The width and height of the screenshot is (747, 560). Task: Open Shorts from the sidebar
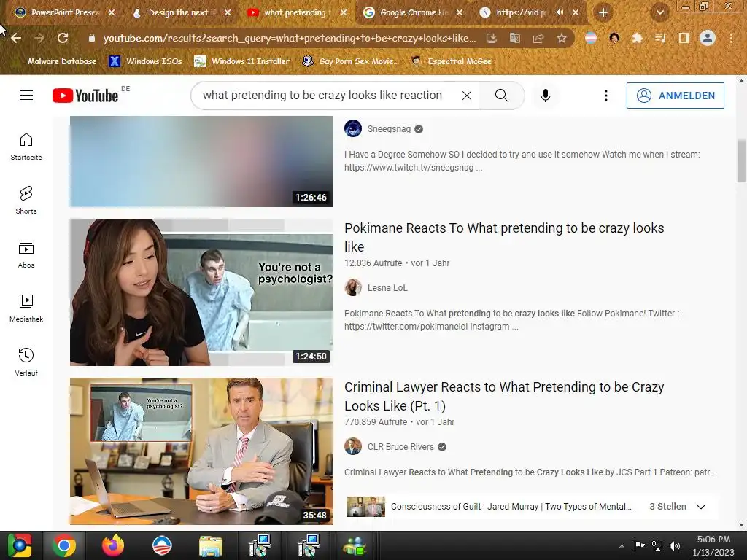tap(26, 201)
